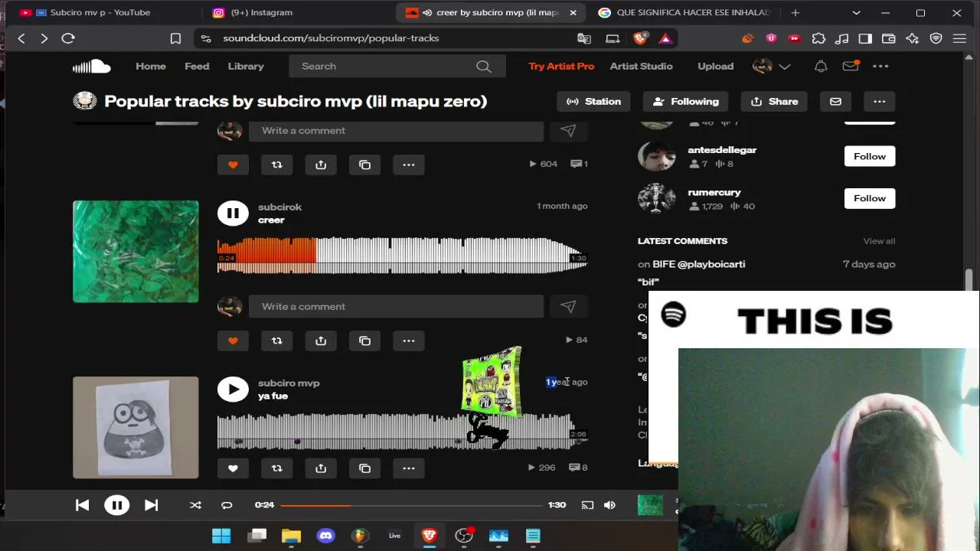Go to the Home tab
Screen dimensions: 980x551
click(x=151, y=67)
